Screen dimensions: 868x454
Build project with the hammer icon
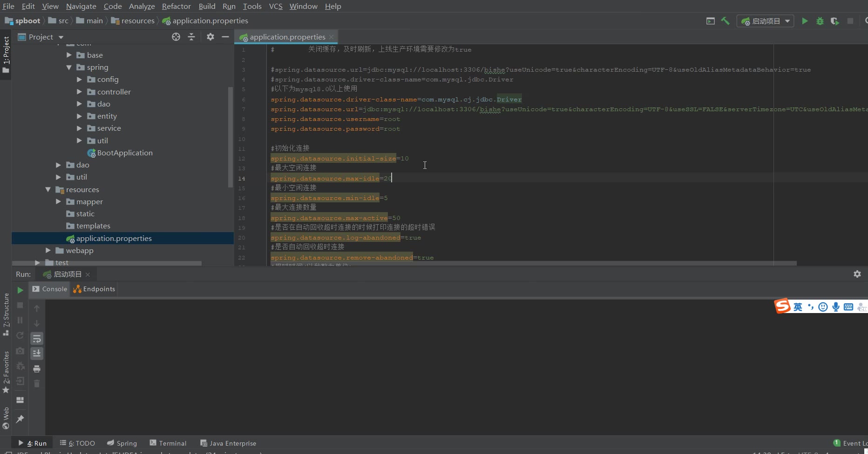(x=725, y=21)
